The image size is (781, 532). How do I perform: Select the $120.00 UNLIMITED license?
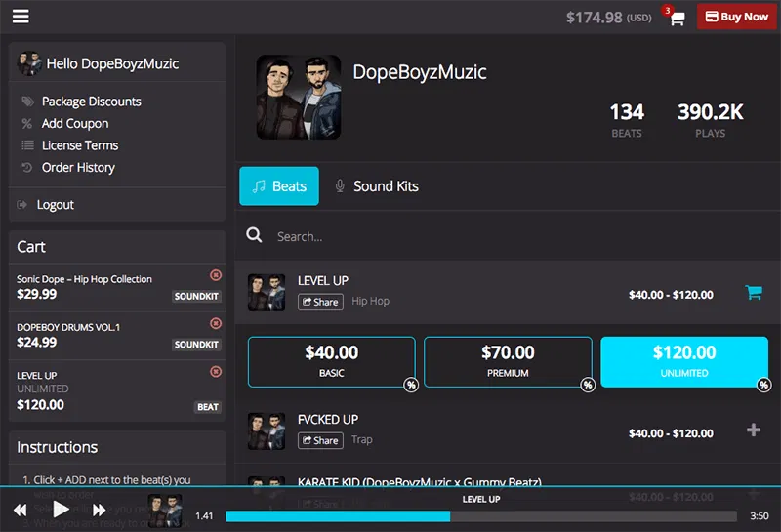pyautogui.click(x=684, y=361)
